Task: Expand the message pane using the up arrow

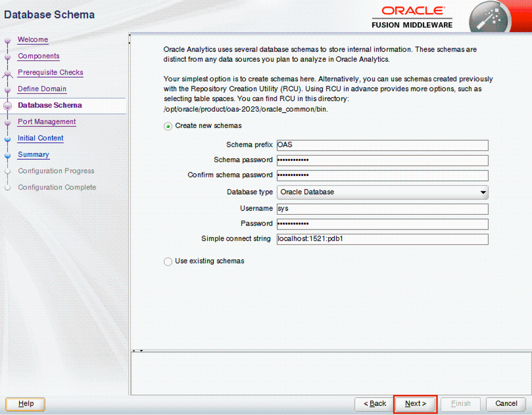Action: click(134, 351)
